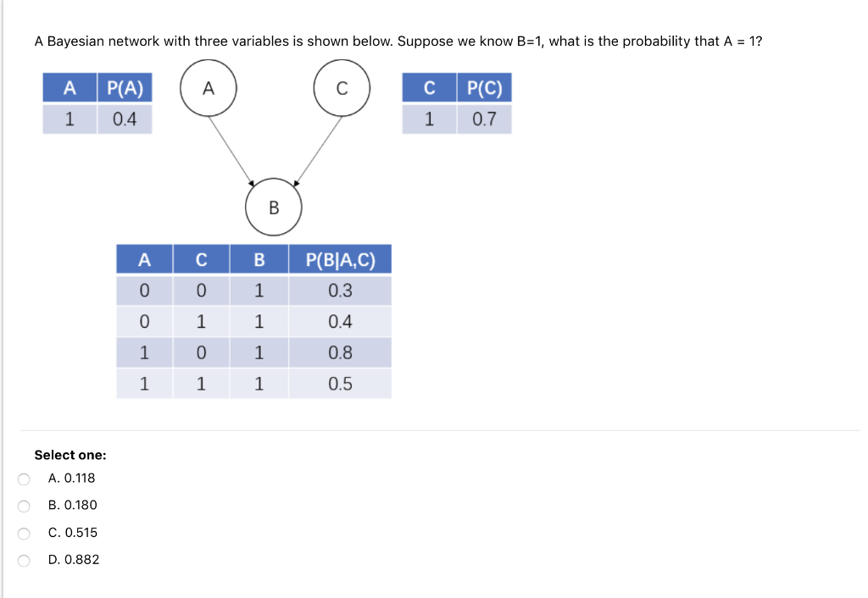Select the P(C) table header cell
This screenshot has width=868, height=598.
(483, 87)
